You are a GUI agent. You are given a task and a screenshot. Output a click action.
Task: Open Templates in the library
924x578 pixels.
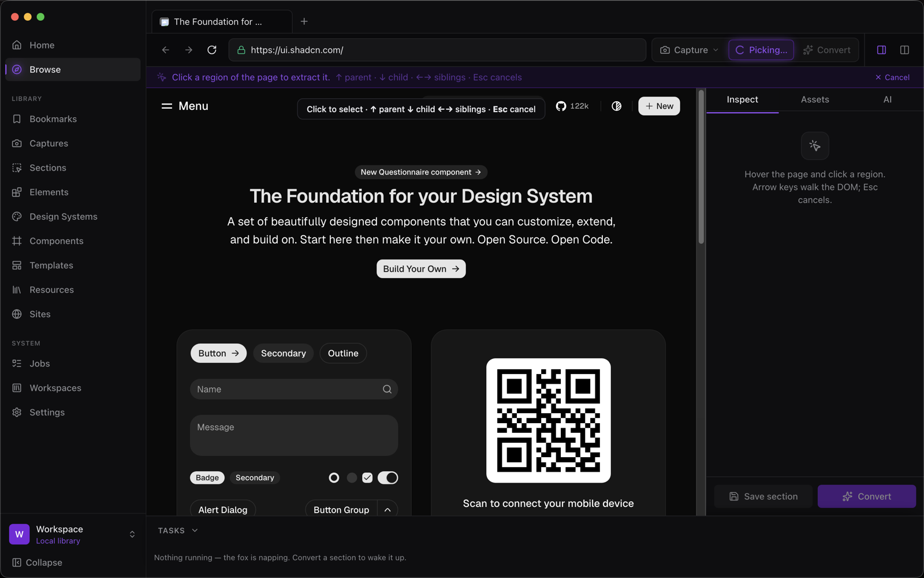click(73, 265)
